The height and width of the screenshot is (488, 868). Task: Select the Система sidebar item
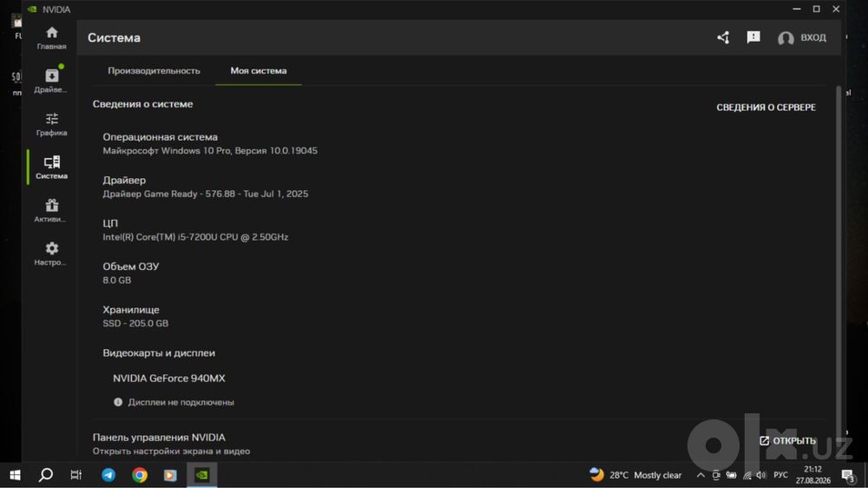(51, 168)
